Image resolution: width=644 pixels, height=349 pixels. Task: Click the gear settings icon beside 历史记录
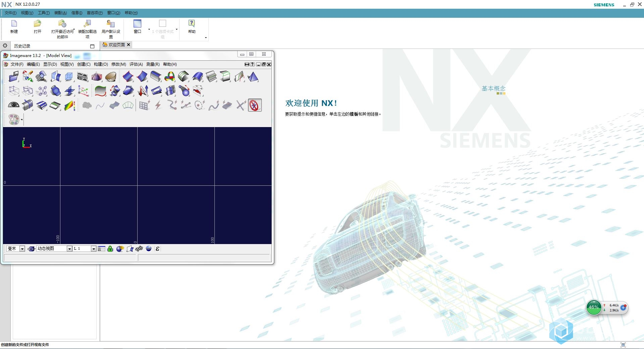coord(5,46)
